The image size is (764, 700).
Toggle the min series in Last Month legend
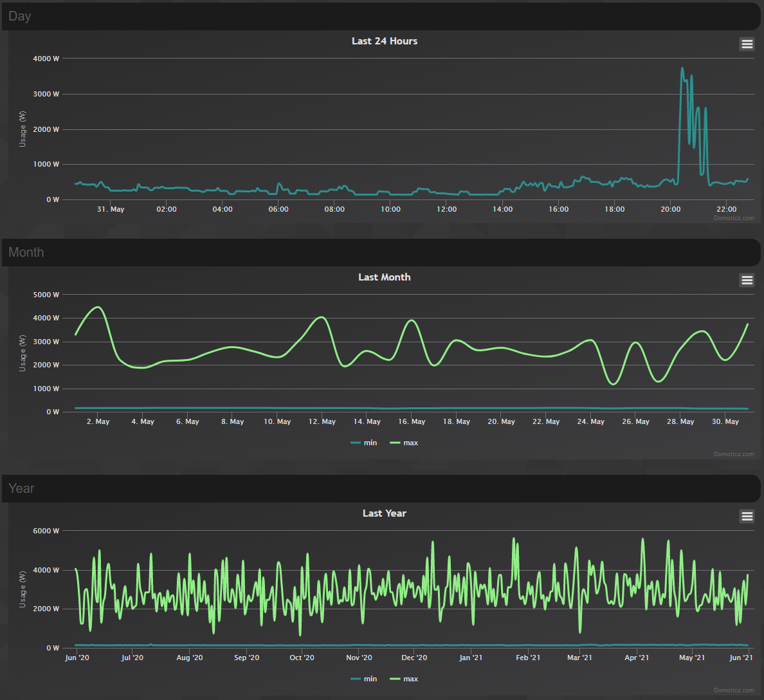(364, 443)
